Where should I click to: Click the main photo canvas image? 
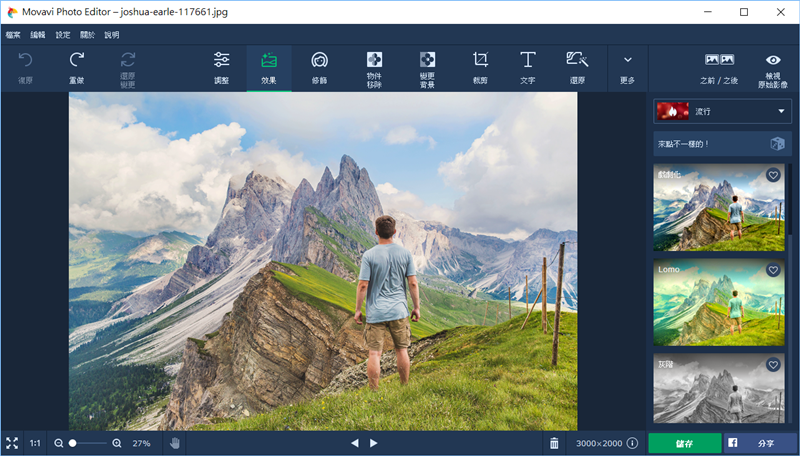(x=323, y=261)
